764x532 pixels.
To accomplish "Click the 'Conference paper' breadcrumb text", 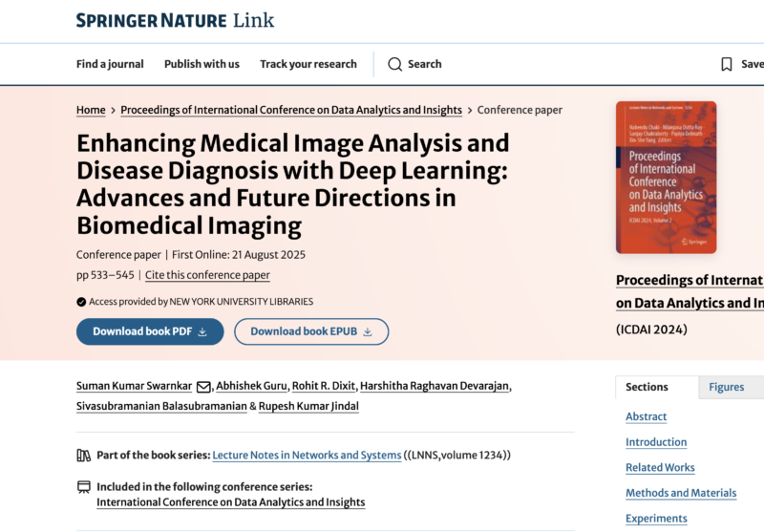I will tap(520, 110).
